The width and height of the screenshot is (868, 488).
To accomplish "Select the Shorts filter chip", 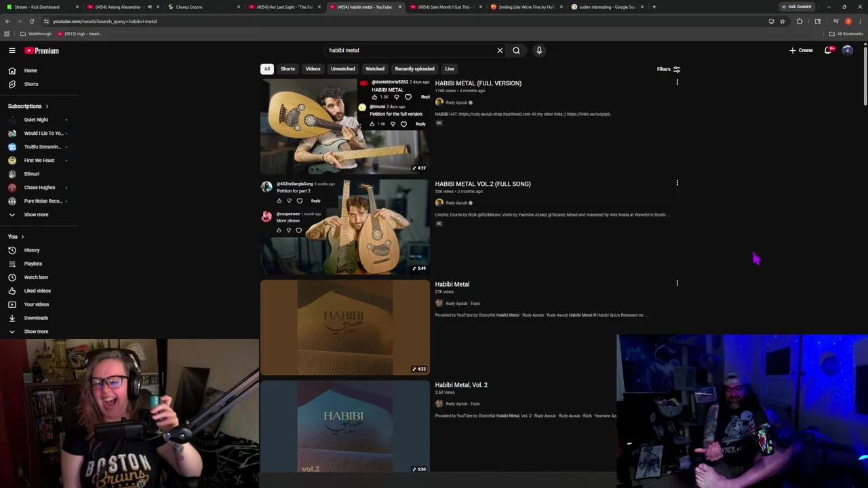I will click(x=288, y=68).
